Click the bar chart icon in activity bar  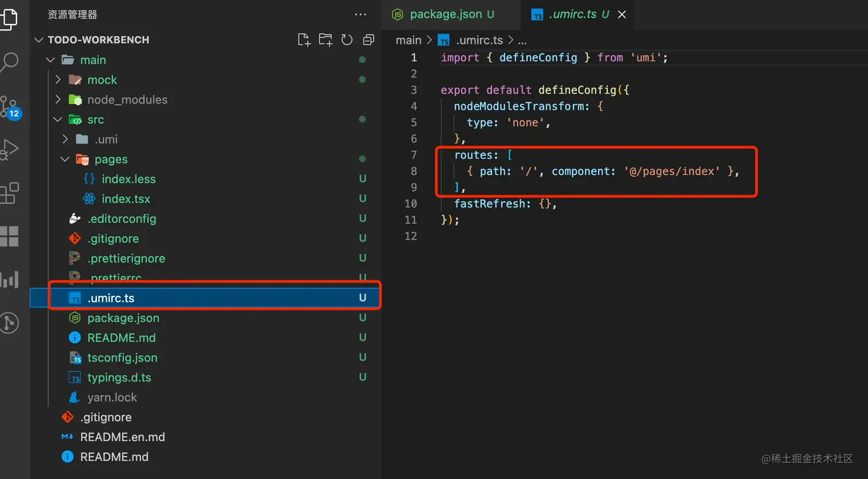(10, 280)
